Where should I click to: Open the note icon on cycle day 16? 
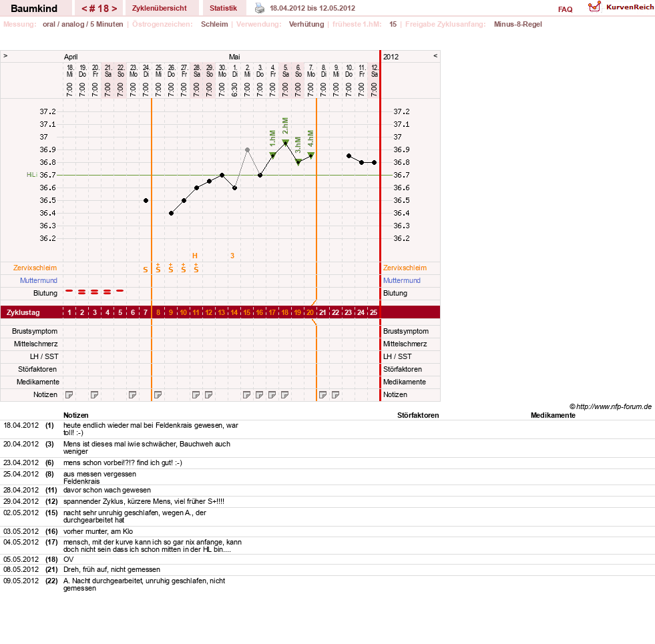260,394
